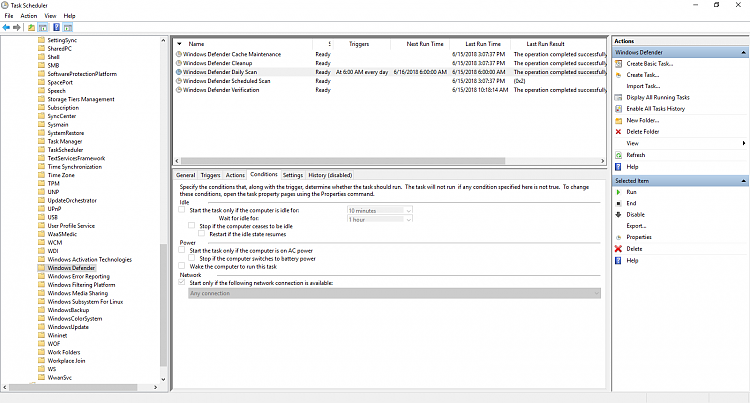This screenshot has height=403, width=750.
Task: Select the Windows Defender Scheduled Scan task
Action: pos(226,81)
